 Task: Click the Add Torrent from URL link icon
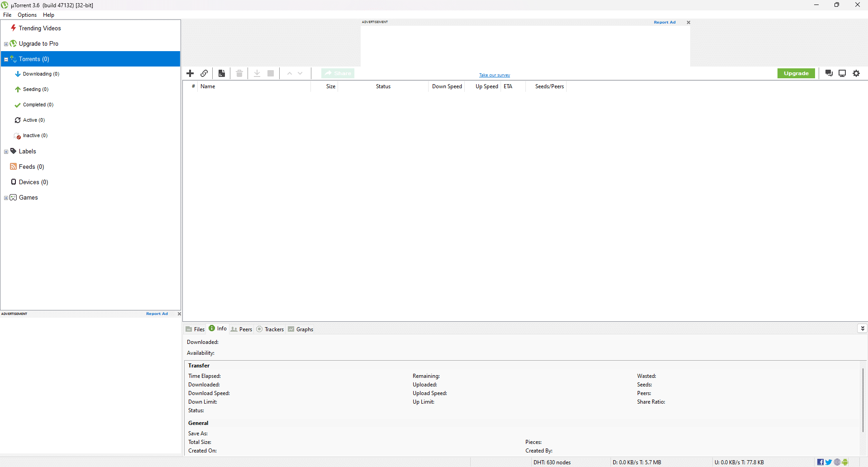204,73
